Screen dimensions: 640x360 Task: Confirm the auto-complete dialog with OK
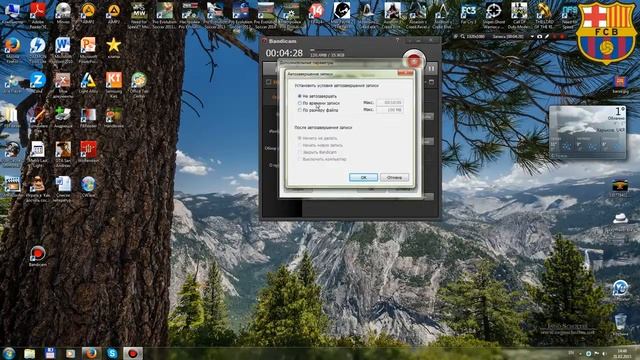tap(363, 178)
